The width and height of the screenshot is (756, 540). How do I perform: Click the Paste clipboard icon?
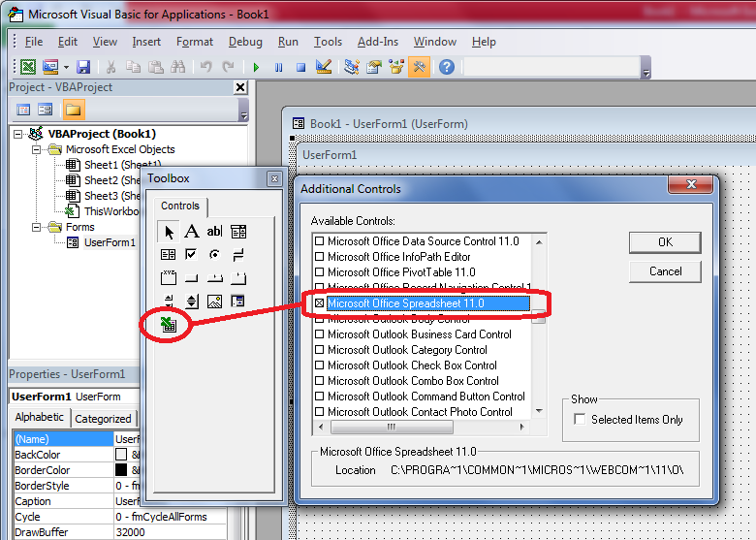coord(155,67)
